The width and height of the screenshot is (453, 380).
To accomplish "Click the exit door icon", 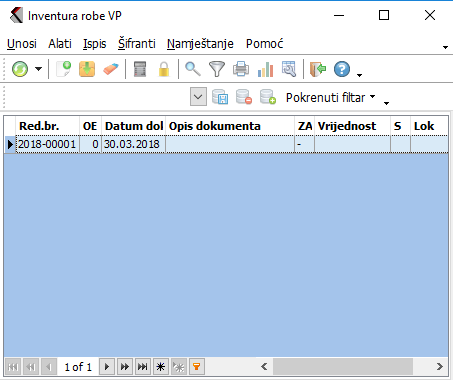I will point(318,69).
